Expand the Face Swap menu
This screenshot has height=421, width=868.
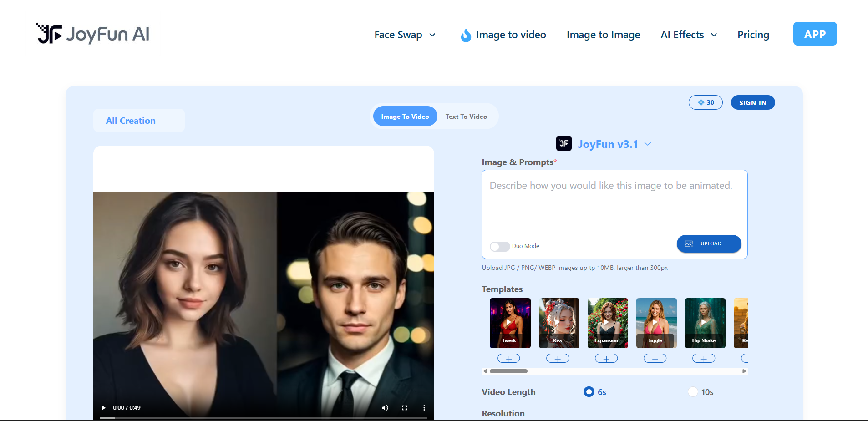tap(405, 35)
